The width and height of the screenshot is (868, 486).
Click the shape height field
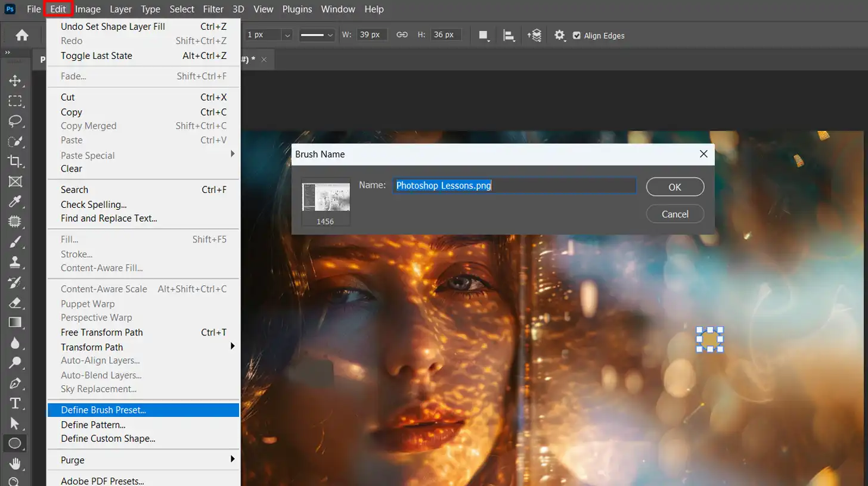(x=446, y=35)
